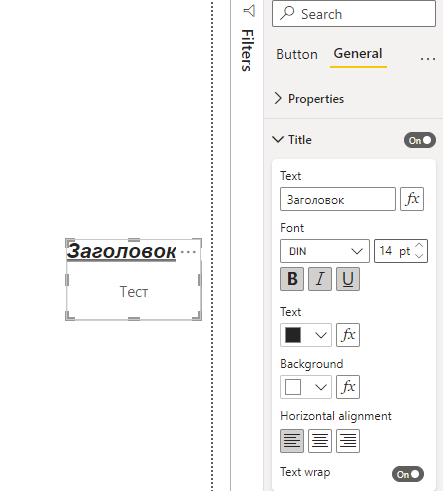Select the General tab

pos(358,54)
